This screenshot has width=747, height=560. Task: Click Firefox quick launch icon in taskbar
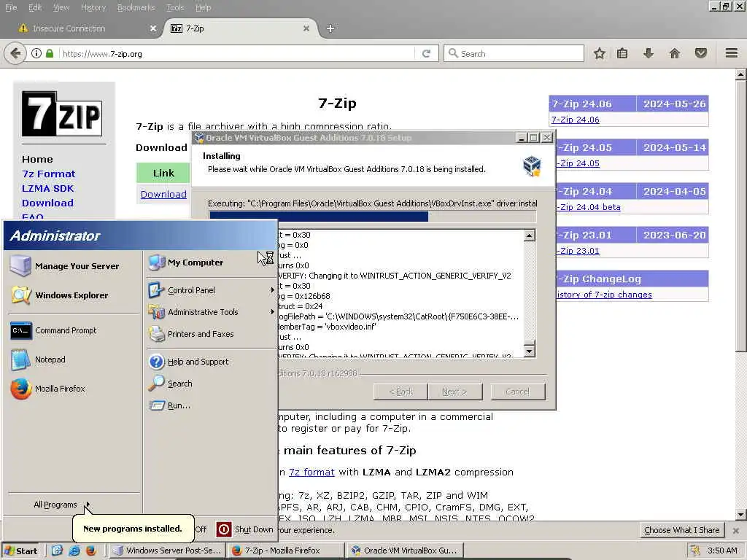90,551
